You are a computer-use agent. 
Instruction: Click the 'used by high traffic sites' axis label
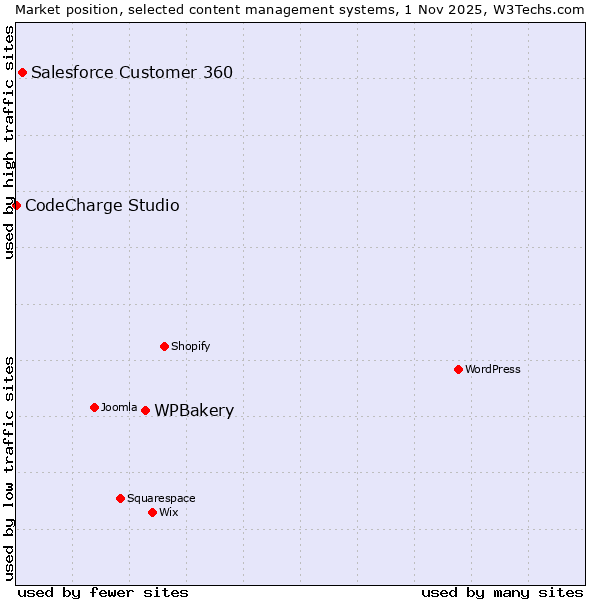point(9,142)
